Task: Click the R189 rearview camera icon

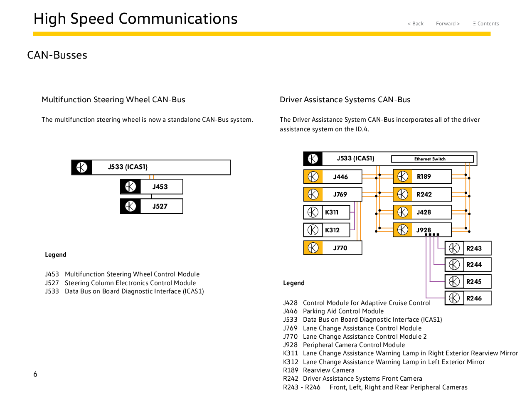Action: [x=402, y=177]
